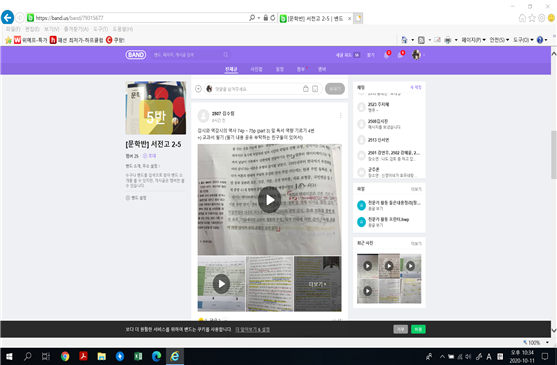
Task: Expand the address bar search dropdown arrow
Action: pos(259,18)
